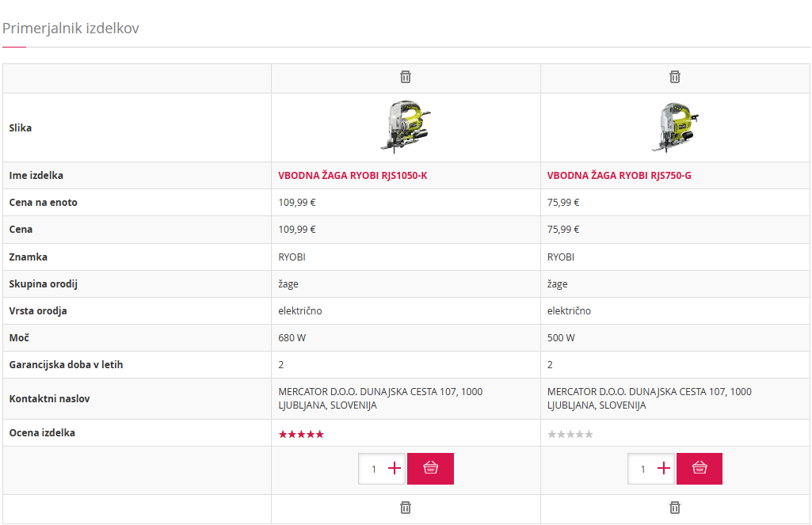Focus the quantity field for RJS750-G
This screenshot has width=812, height=525.
[x=642, y=469]
